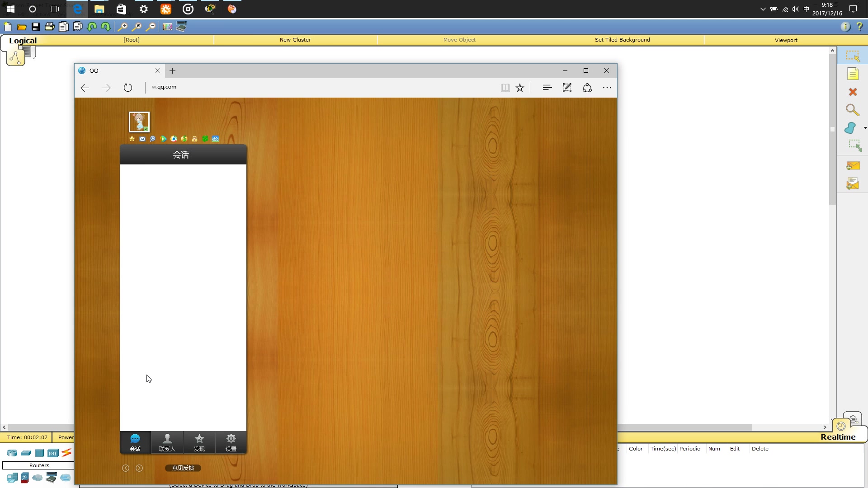Select the Move Object tool
The height and width of the screenshot is (488, 868).
[x=459, y=40]
